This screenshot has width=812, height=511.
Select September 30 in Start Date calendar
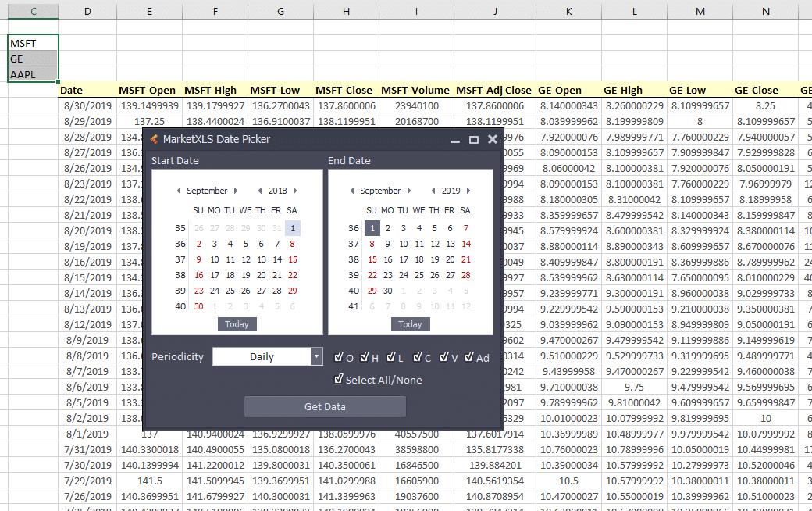point(199,306)
